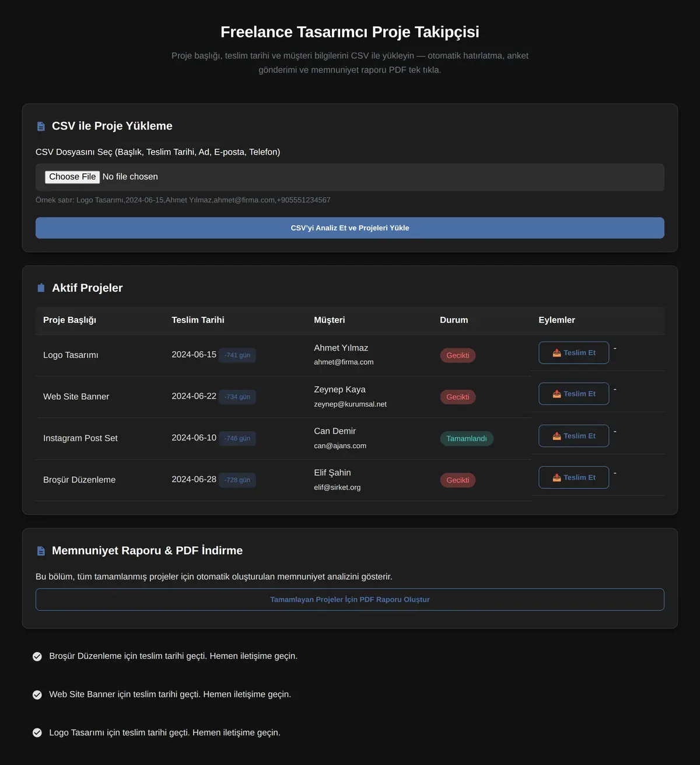The width and height of the screenshot is (700, 765).
Task: Click the Teslim Tarihi column header
Action: coord(198,320)
